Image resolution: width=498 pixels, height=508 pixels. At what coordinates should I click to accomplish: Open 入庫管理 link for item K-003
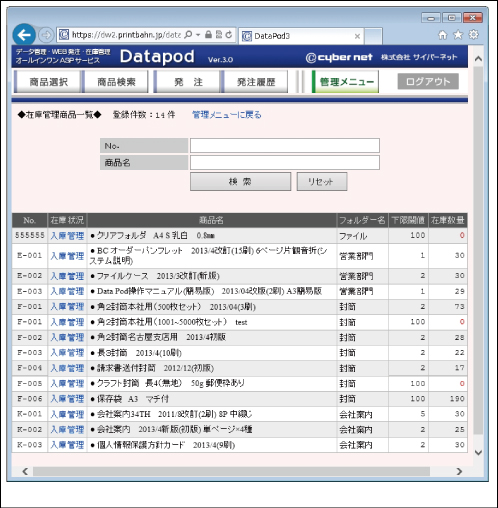[x=67, y=445]
